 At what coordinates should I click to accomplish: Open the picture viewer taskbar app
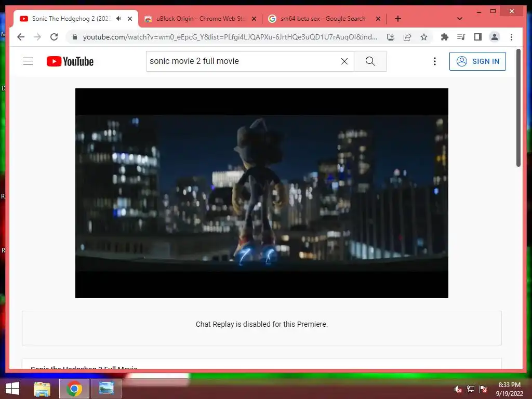point(106,389)
